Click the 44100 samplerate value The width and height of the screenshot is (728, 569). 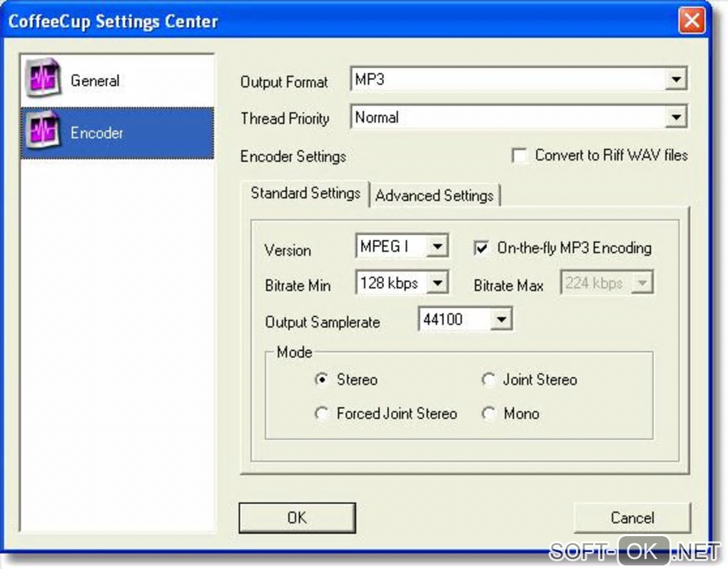click(x=443, y=319)
